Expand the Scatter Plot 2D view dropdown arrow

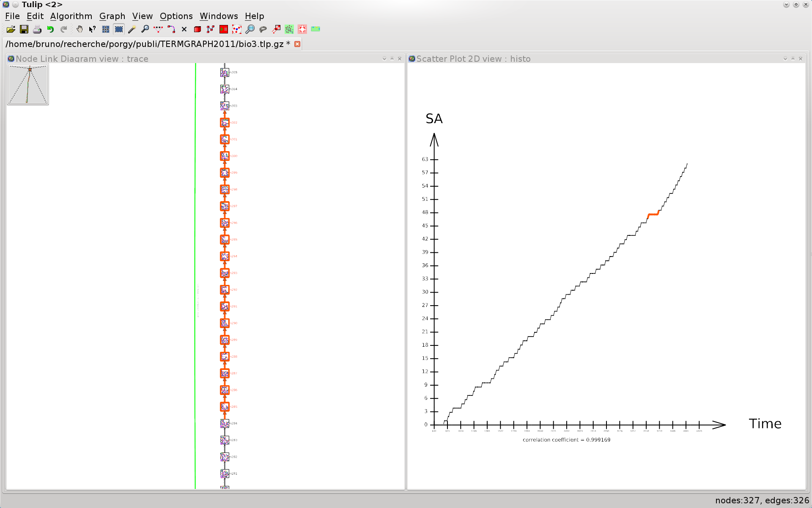point(785,59)
